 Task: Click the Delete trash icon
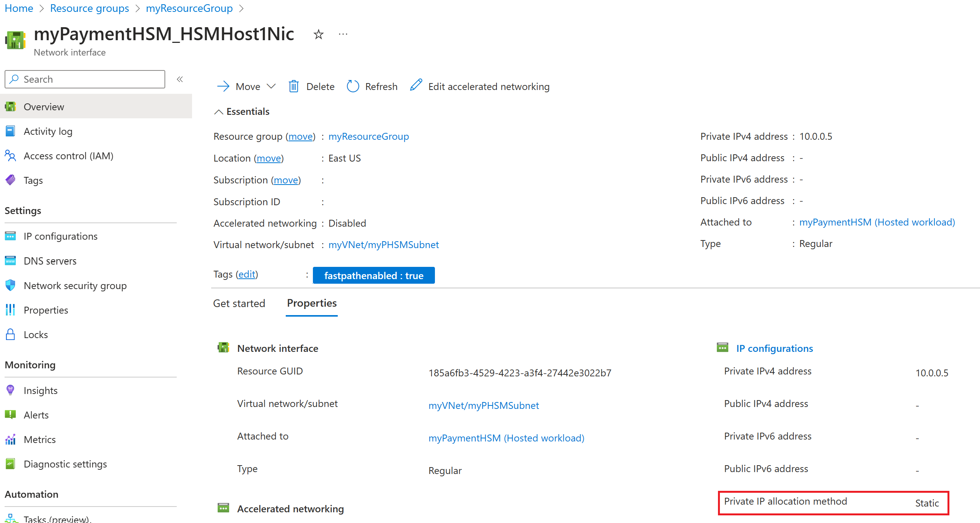coord(293,87)
